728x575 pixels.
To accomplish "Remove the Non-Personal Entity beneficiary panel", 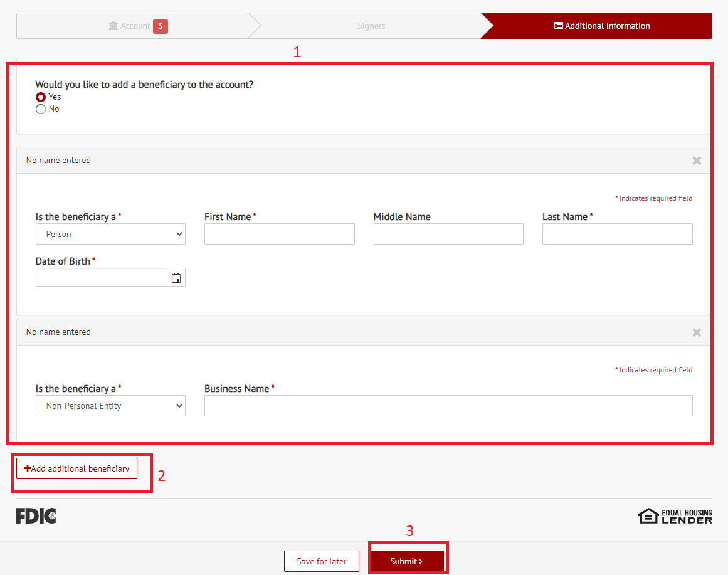I will pyautogui.click(x=696, y=332).
